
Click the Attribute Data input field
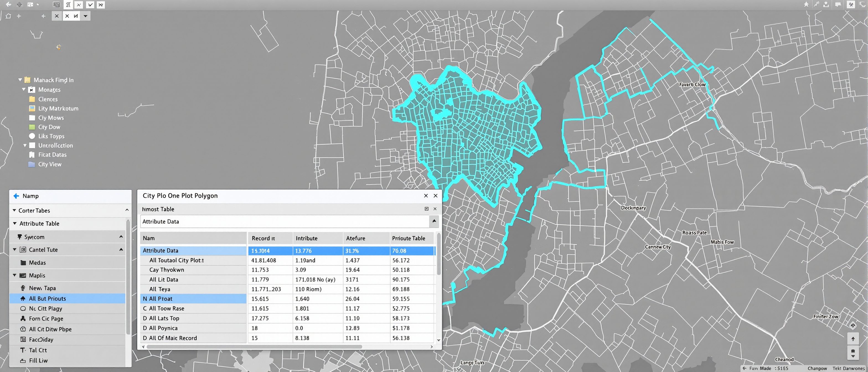click(285, 221)
